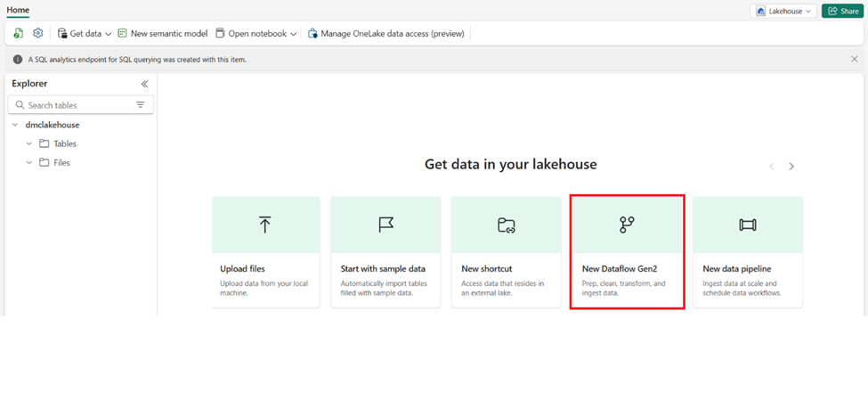Choose the New shortcut card title
This screenshot has height=409, width=868.
(x=487, y=269)
